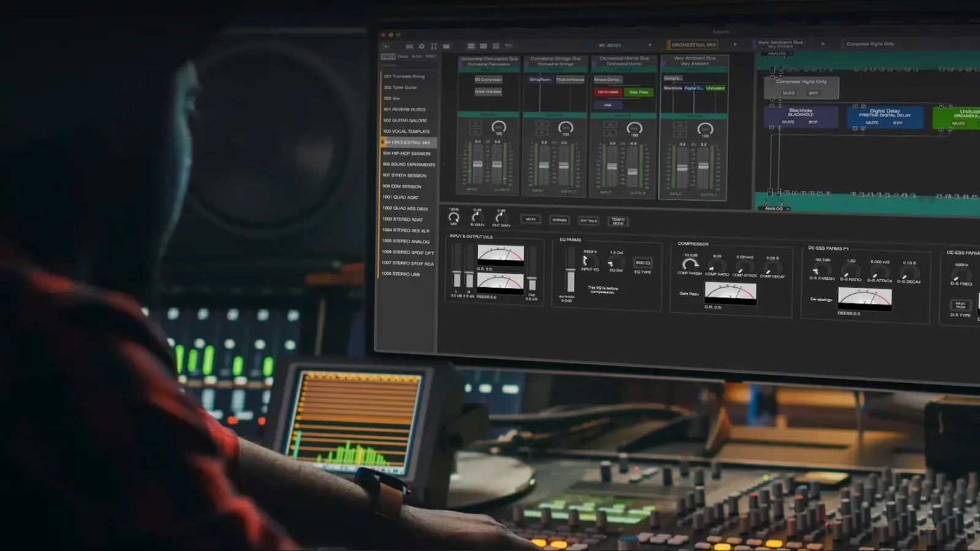Bypass the Blackhole effect block

coord(813,122)
